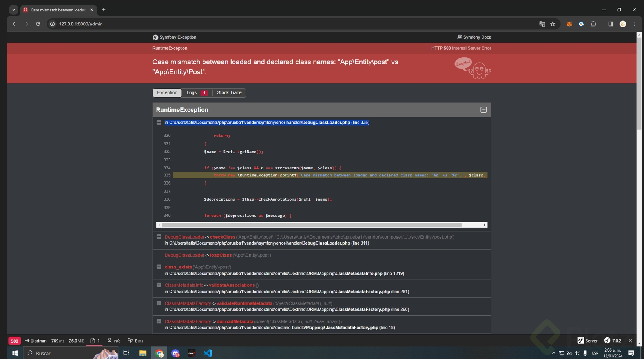Expand the doLoadMetadata trace entry
Screen dimensions: 644x359
(x=159, y=321)
